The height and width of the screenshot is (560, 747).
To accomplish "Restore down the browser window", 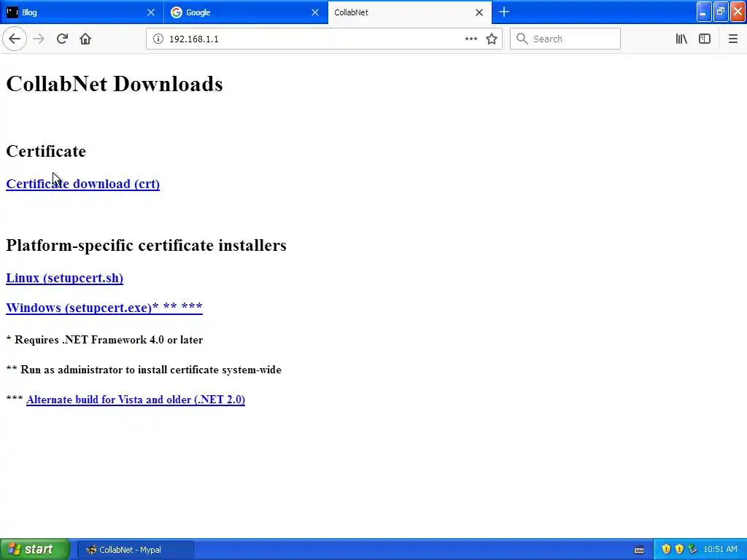I will 720,12.
